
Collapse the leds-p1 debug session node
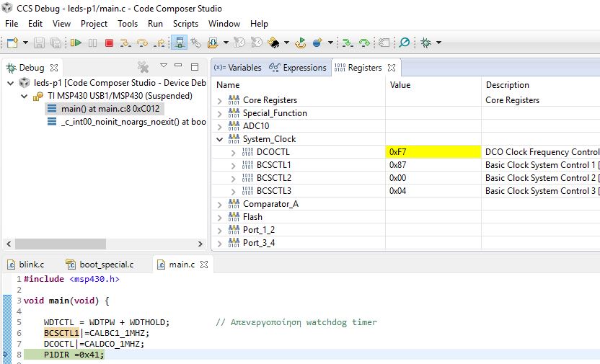pos(10,83)
